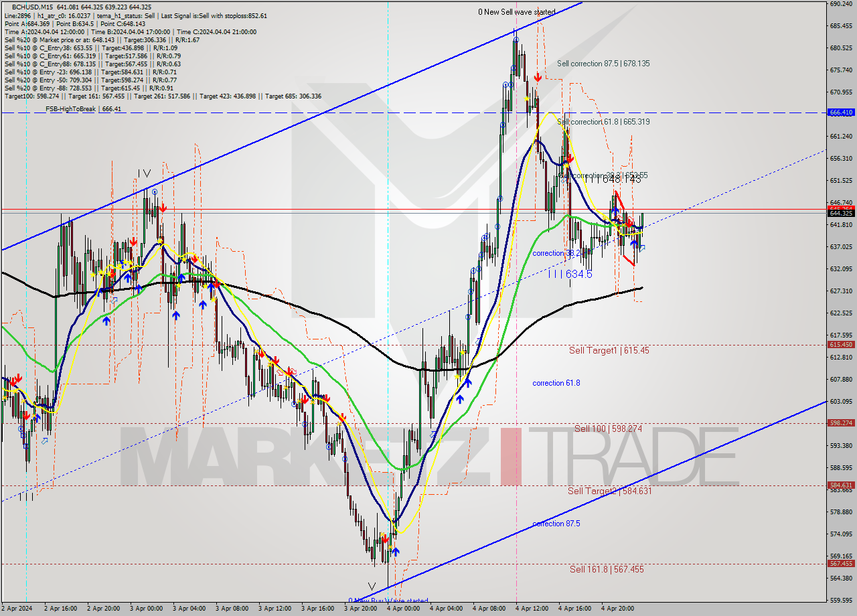Image resolution: width=857 pixels, height=616 pixels.
Task: Click the '4 Apr 20:00' time axis label
Action: pos(618,609)
